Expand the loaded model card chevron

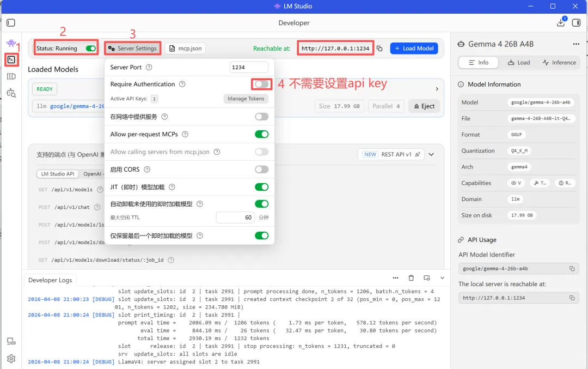coord(437,89)
